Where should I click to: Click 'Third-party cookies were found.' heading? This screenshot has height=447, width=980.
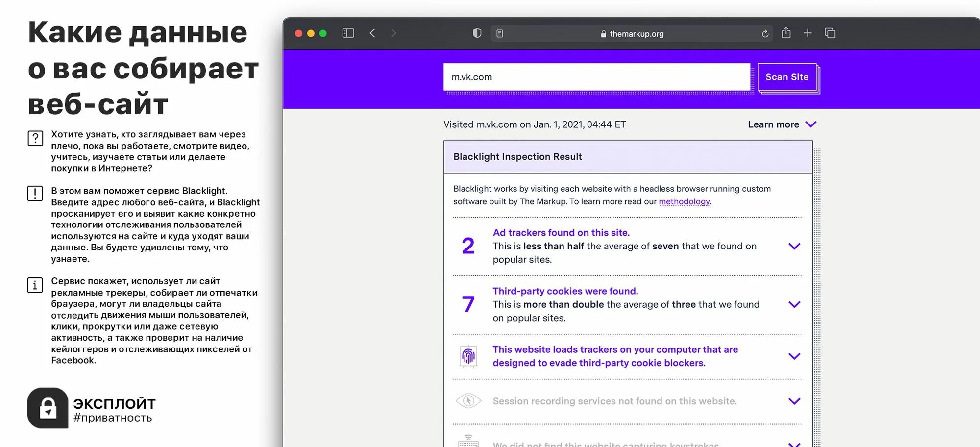565,291
